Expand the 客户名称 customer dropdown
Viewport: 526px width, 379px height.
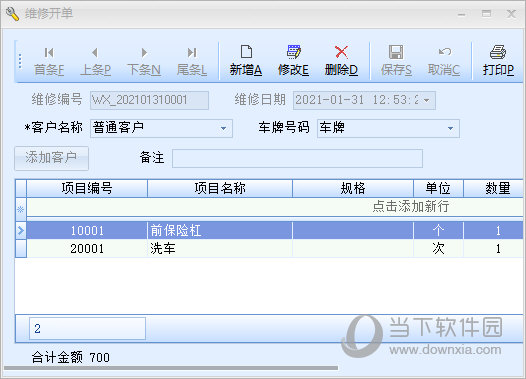click(223, 128)
